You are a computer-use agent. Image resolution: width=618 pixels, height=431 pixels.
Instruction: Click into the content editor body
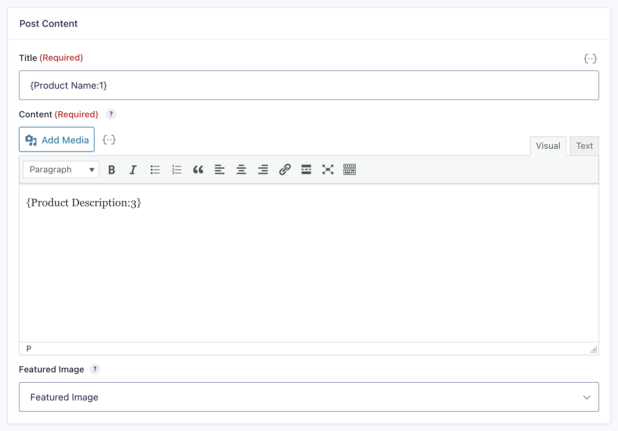click(309, 263)
